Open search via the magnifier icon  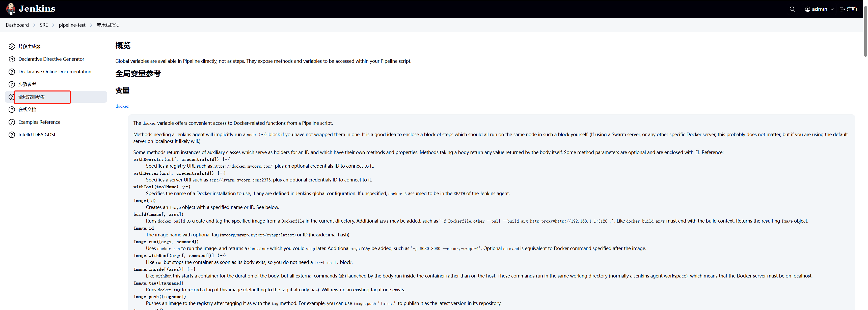[792, 9]
